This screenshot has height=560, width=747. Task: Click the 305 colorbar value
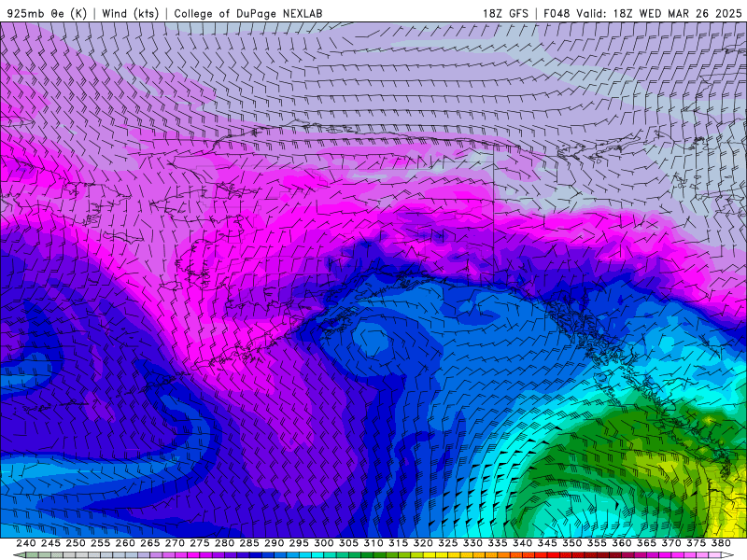coord(348,543)
